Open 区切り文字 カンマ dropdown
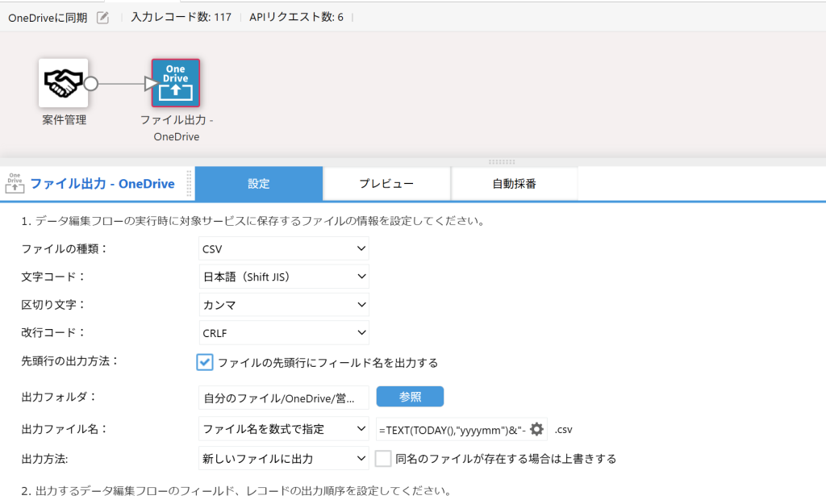 pos(284,304)
